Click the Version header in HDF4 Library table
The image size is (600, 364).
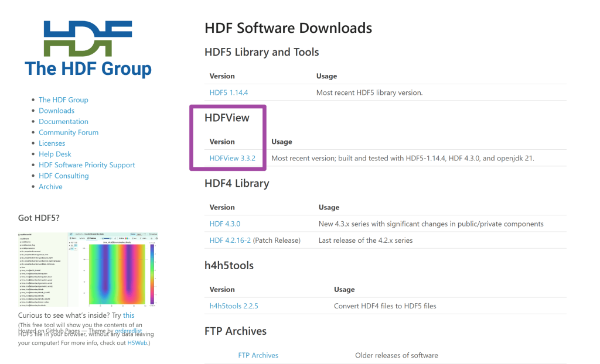pyautogui.click(x=222, y=208)
